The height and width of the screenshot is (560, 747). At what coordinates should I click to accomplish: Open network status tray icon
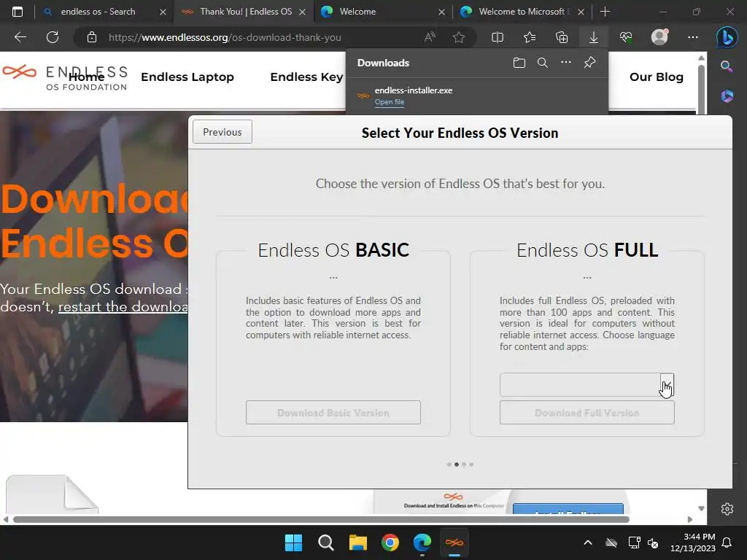(634, 542)
